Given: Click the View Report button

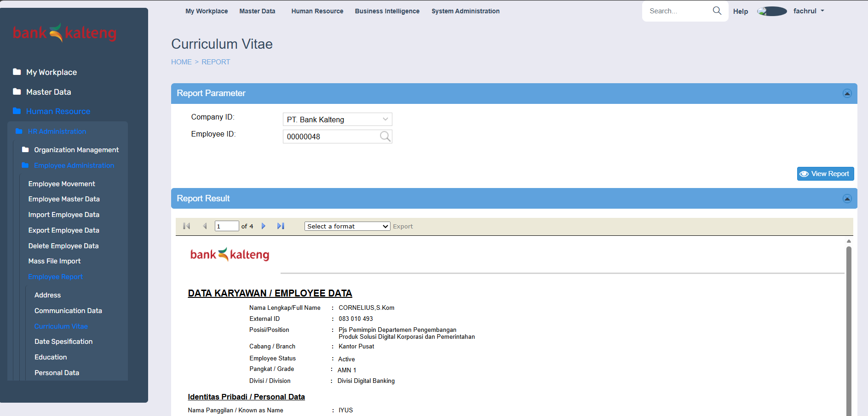Looking at the screenshot, I should 825,174.
